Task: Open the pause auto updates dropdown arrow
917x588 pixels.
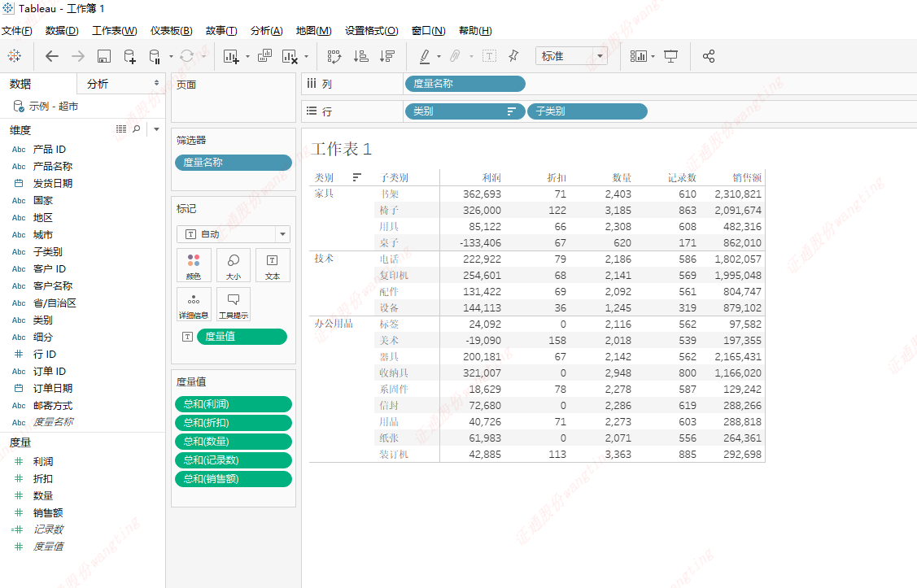Action: (x=171, y=57)
